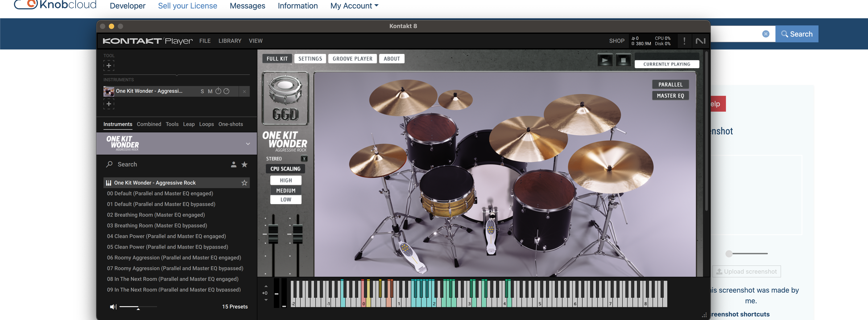The height and width of the screenshot is (320, 868).
Task: Adjust the instrument volume knob icon
Action: pyautogui.click(x=218, y=91)
